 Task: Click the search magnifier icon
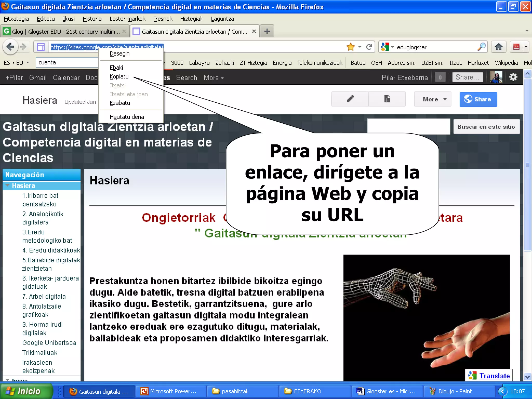tap(481, 47)
